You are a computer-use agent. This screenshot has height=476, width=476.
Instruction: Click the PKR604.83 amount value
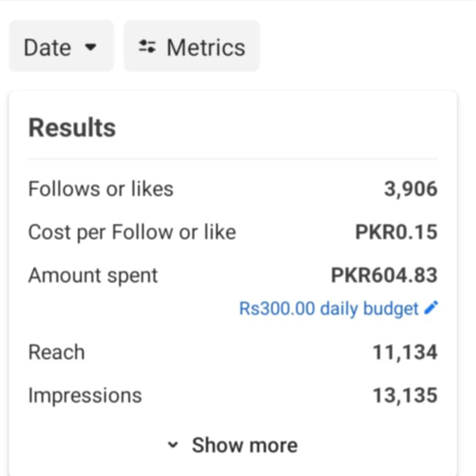(x=384, y=275)
